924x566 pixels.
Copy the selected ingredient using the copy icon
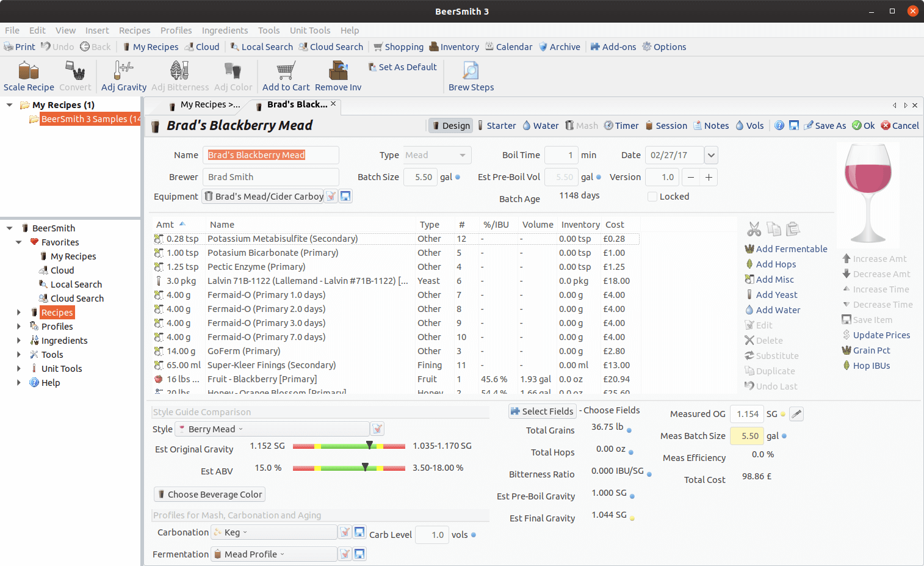[774, 229]
